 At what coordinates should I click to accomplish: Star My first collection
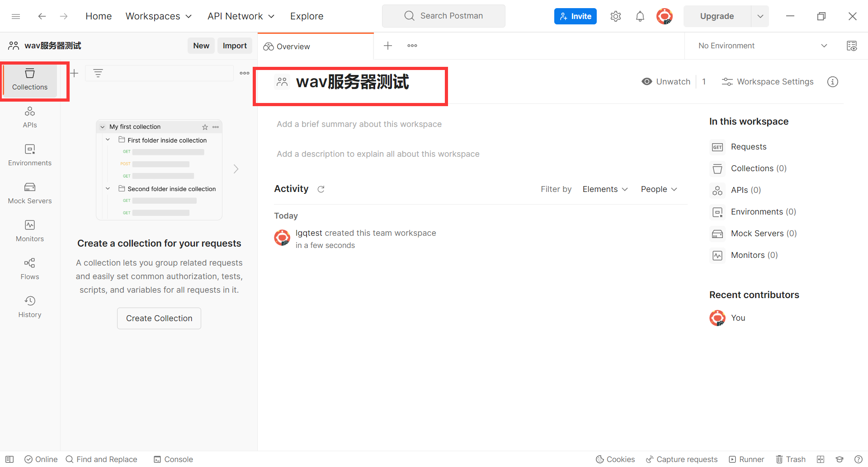click(x=205, y=127)
